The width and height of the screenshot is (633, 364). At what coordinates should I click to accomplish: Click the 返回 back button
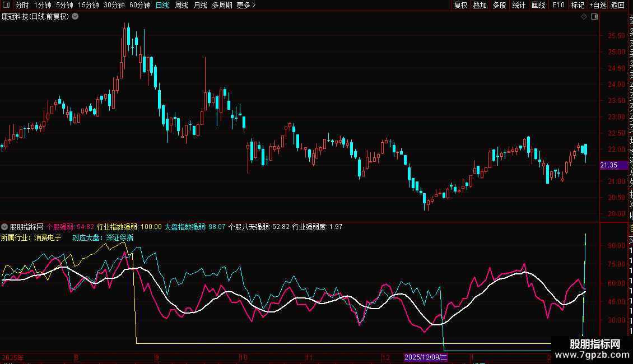pos(618,5)
